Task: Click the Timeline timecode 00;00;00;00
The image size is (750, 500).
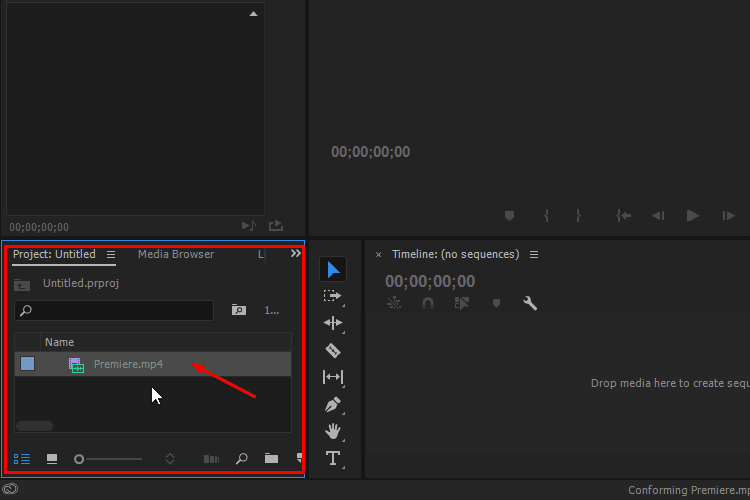Action: 430,281
